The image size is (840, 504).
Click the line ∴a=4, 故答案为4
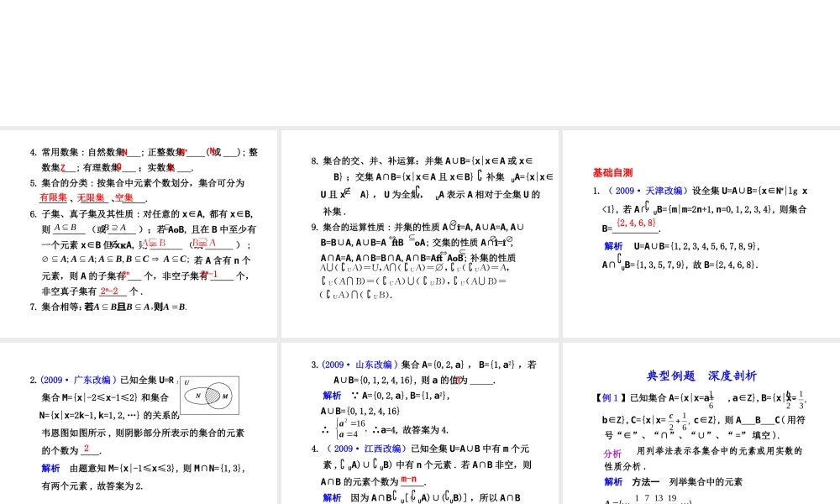pos(411,430)
